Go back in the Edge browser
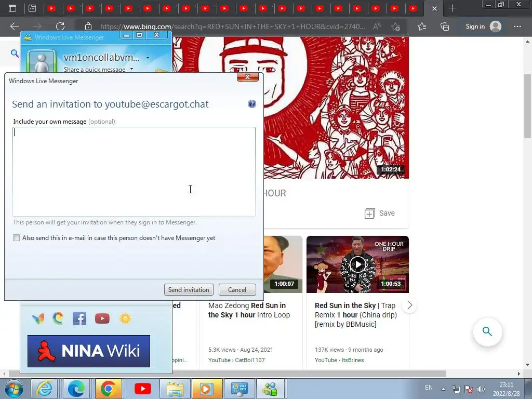 (14, 26)
